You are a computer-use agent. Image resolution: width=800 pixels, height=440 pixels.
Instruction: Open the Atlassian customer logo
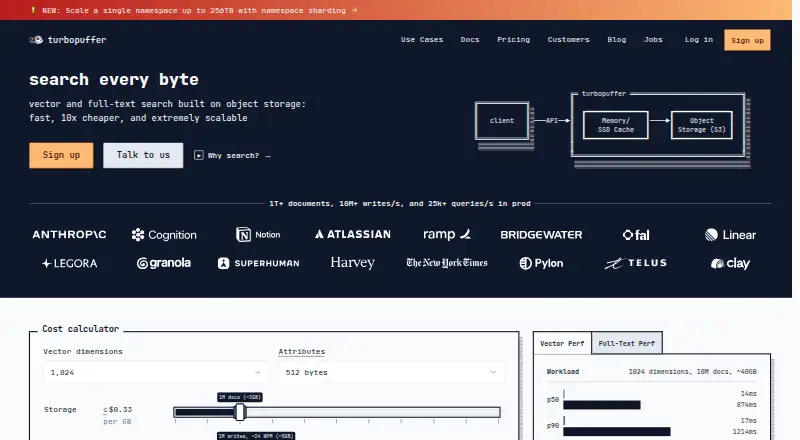[353, 234]
